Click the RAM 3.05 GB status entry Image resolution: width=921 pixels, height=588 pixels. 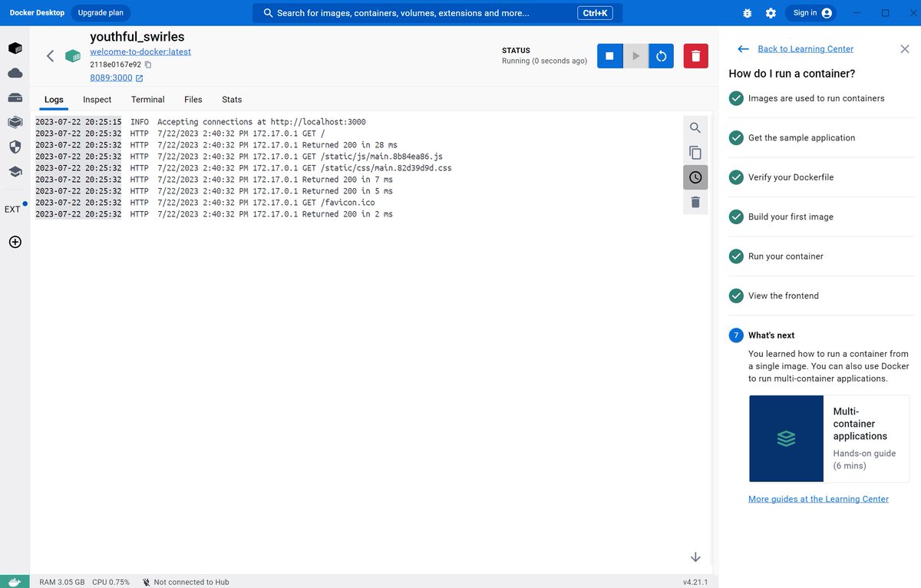(x=62, y=582)
